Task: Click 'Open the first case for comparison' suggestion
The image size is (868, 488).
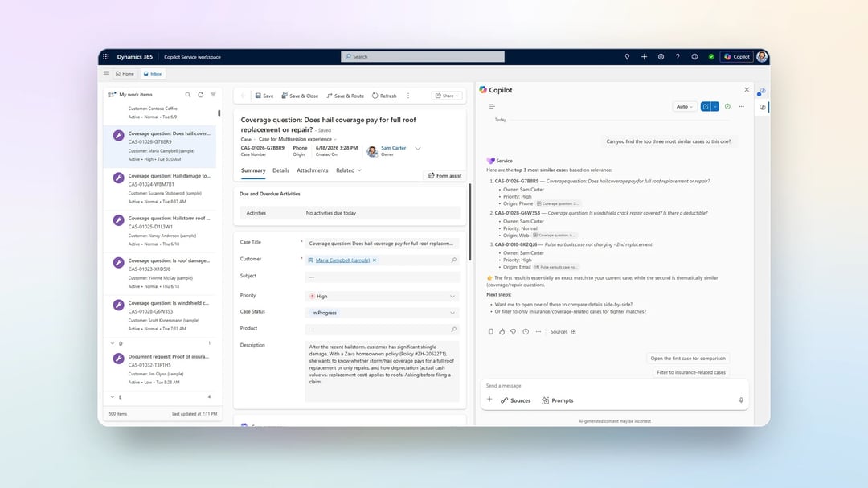Action: 688,359
